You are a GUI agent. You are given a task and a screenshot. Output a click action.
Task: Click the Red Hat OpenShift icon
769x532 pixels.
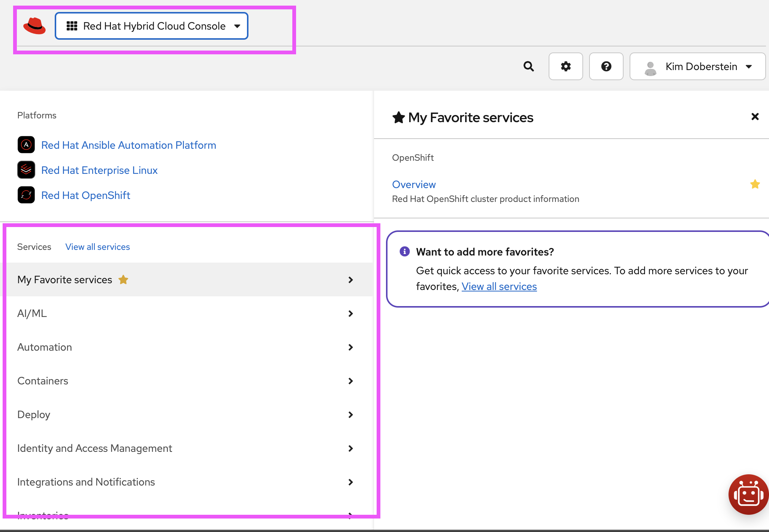(x=26, y=195)
